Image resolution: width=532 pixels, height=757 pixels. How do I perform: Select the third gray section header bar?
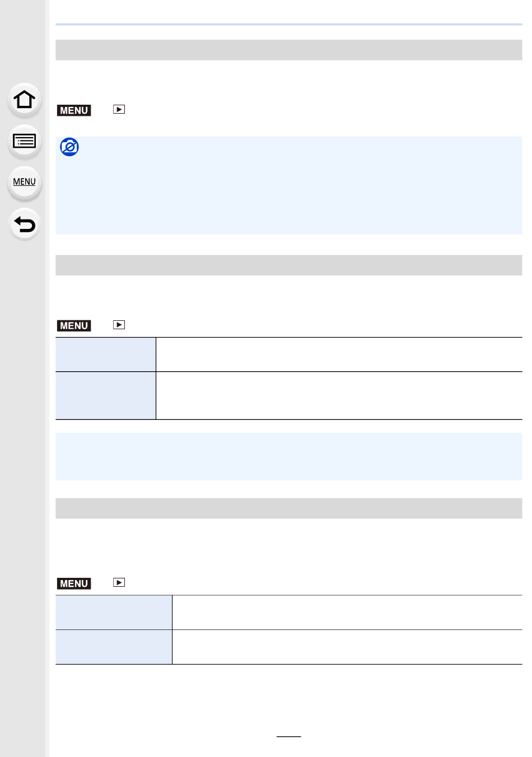click(288, 508)
